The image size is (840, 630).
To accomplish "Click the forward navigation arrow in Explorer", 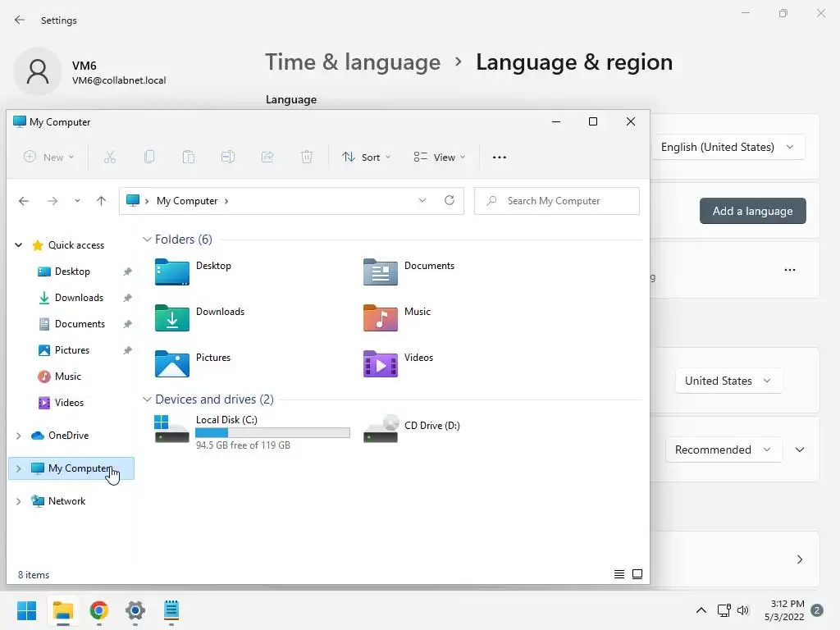I will pos(52,201).
